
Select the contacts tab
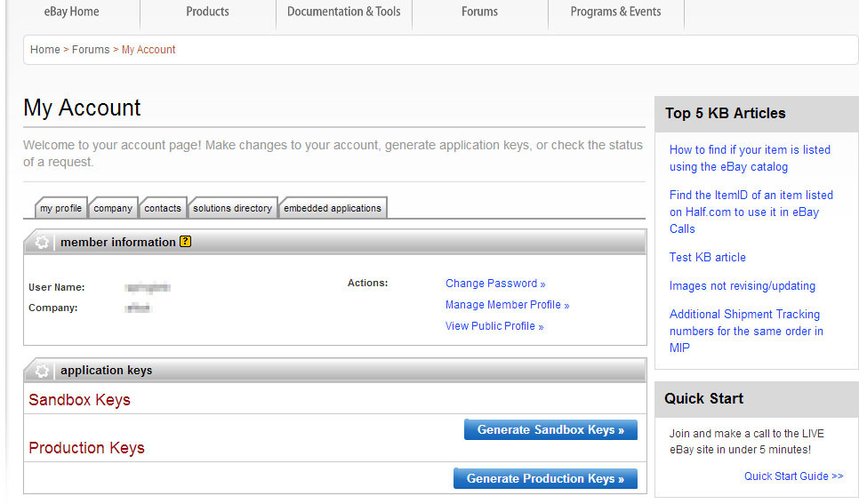(163, 208)
